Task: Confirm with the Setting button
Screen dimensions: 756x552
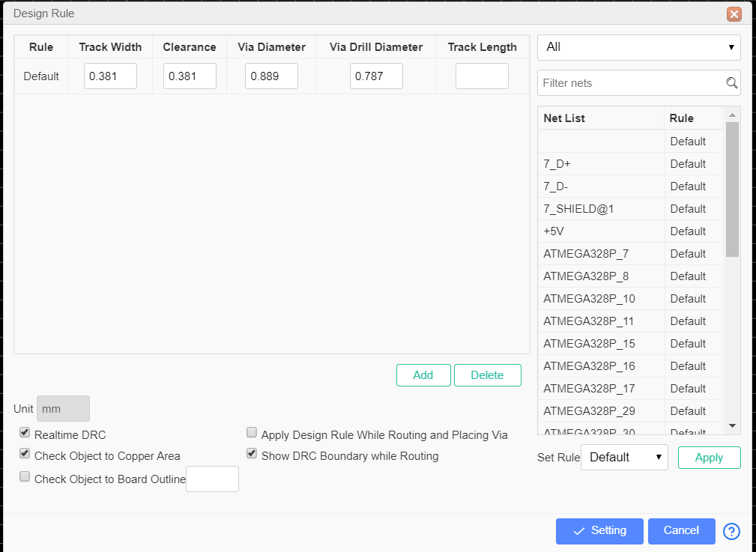Action: pyautogui.click(x=599, y=531)
